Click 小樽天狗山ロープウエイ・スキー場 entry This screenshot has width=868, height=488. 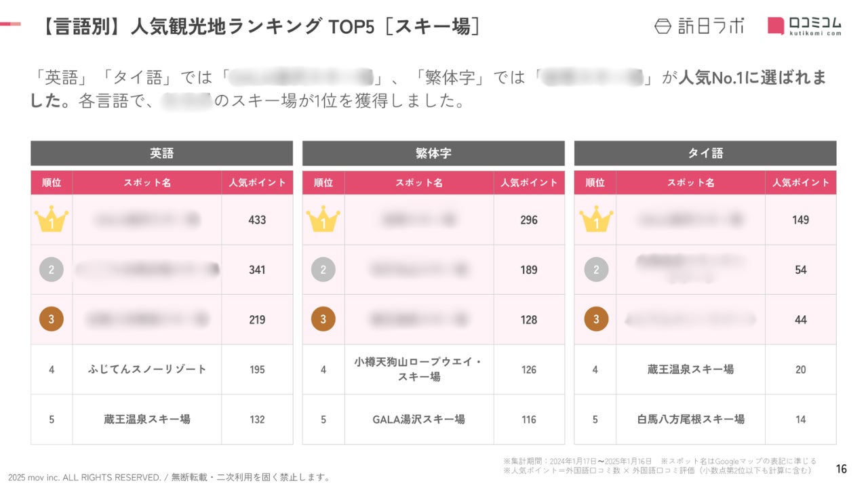pyautogui.click(x=418, y=369)
